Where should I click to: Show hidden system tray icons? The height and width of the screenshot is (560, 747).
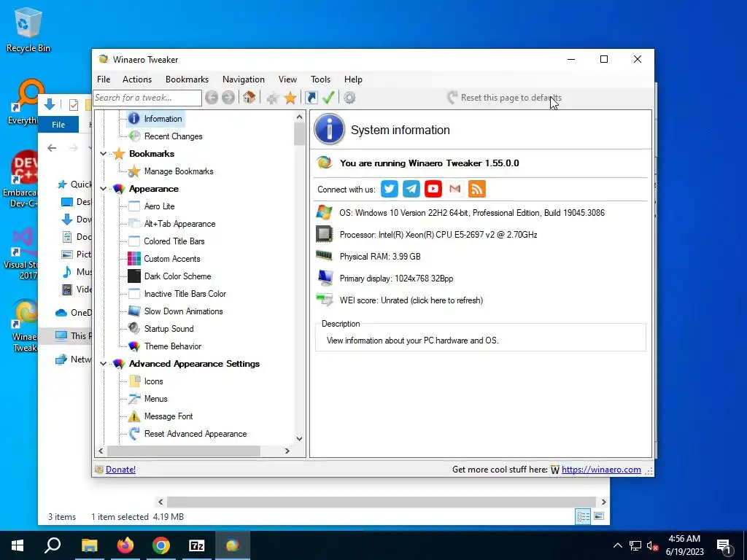(x=617, y=545)
